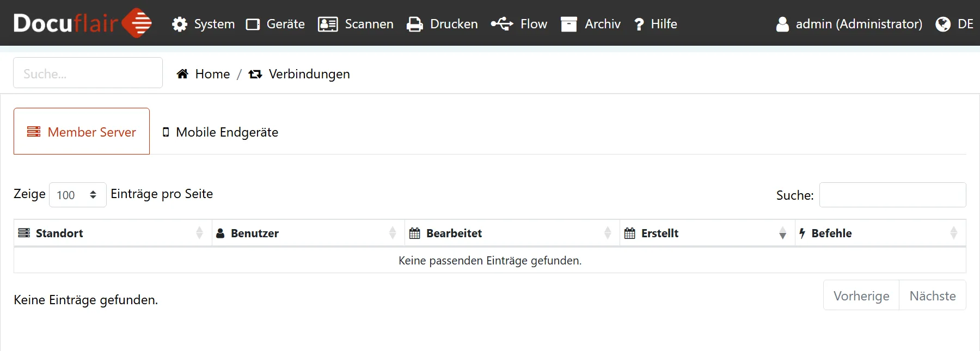Click the Drucken printer icon
Image resolution: width=980 pixels, height=351 pixels.
(x=415, y=24)
